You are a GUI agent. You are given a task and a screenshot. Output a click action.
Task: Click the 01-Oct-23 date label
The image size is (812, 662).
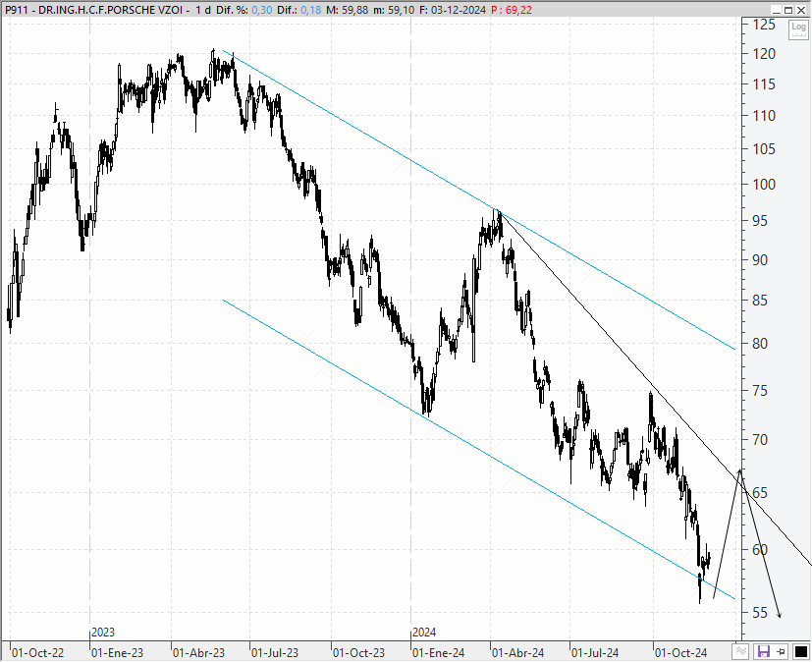coord(359,653)
